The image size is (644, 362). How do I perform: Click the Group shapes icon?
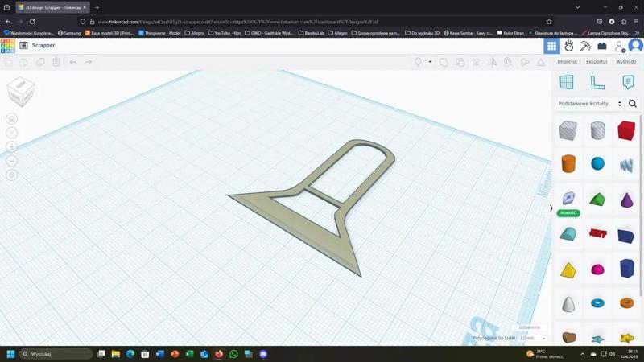click(x=444, y=62)
